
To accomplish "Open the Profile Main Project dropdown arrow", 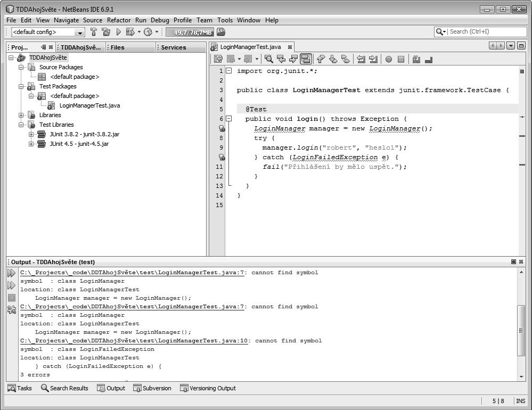I will pos(157,32).
